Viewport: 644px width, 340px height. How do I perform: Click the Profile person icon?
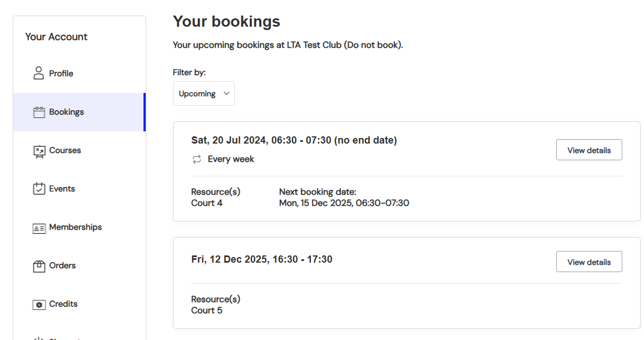(x=38, y=73)
